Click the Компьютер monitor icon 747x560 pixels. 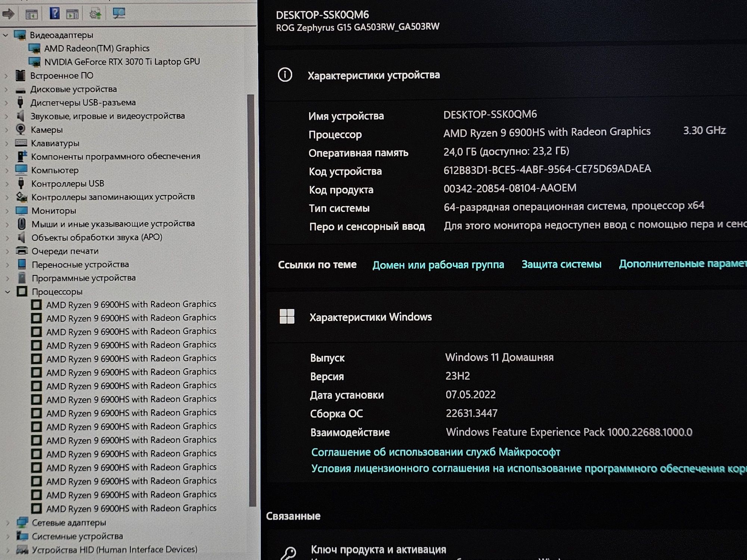point(21,170)
